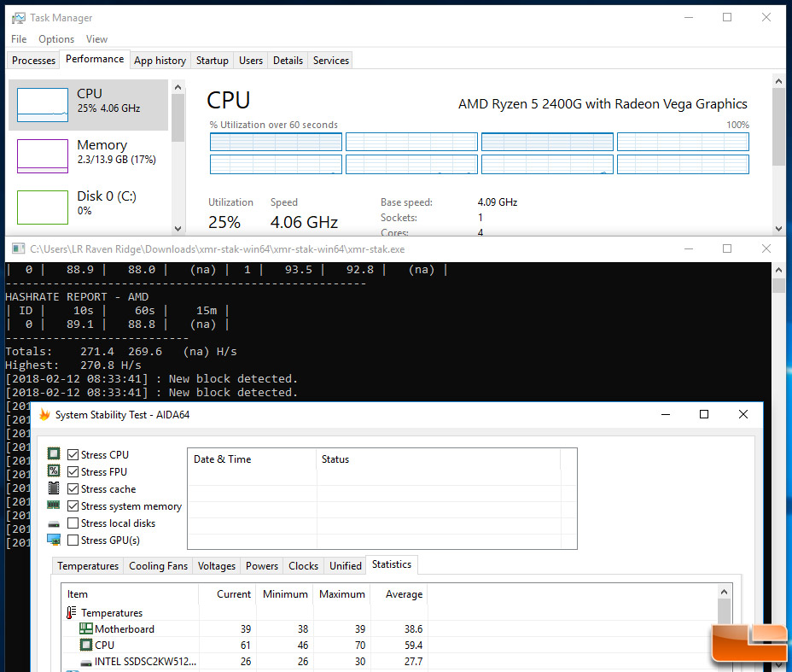This screenshot has height=672, width=792.
Task: Open the Cooling Fans tab in AIDA64
Action: click(158, 566)
